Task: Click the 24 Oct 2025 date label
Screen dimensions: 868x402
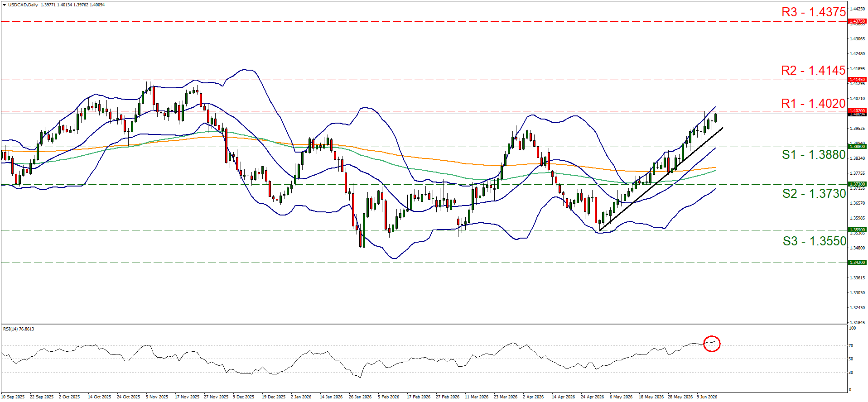Action: pyautogui.click(x=129, y=397)
